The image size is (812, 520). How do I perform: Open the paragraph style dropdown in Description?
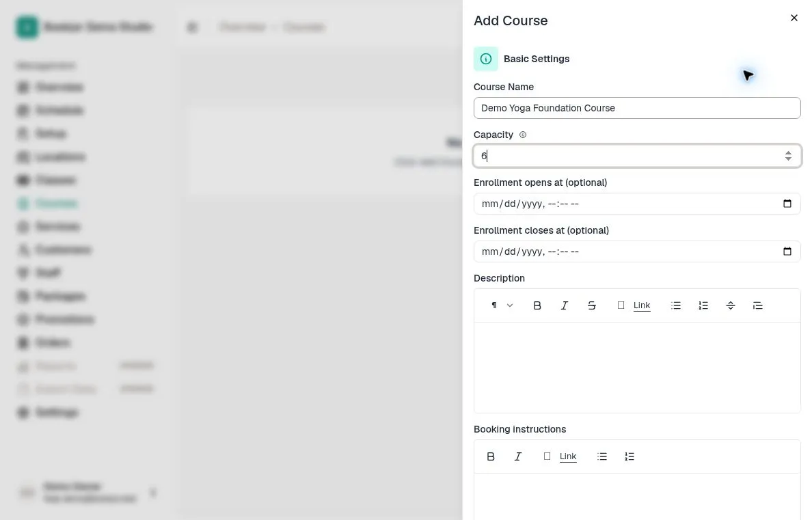[502, 305]
